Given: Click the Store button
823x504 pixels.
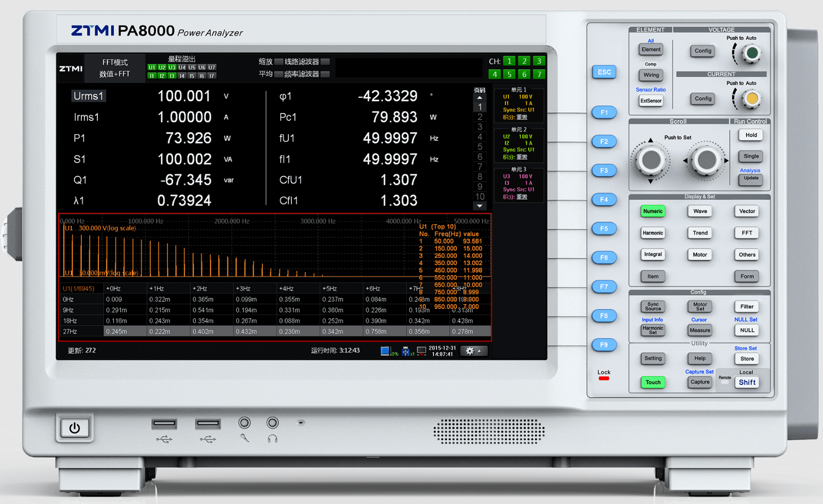Looking at the screenshot, I should 747,359.
